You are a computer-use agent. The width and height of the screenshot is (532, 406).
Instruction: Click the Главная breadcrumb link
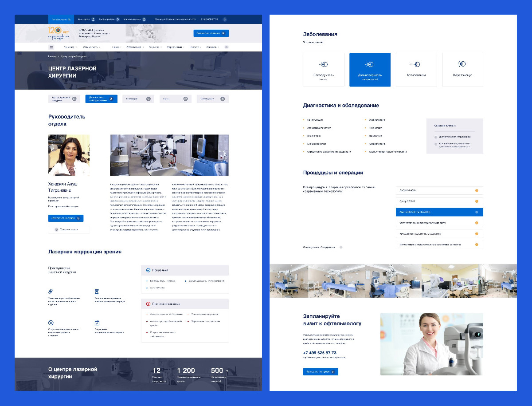coord(52,57)
